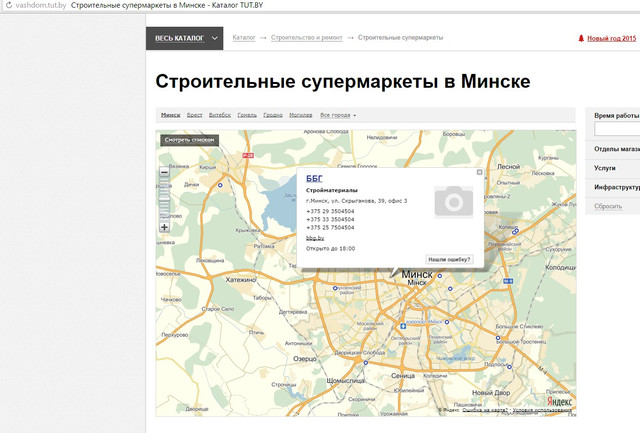Viewport: 640px width, 433px height.
Task: Click the Сбросить filter reset link
Action: click(x=608, y=207)
